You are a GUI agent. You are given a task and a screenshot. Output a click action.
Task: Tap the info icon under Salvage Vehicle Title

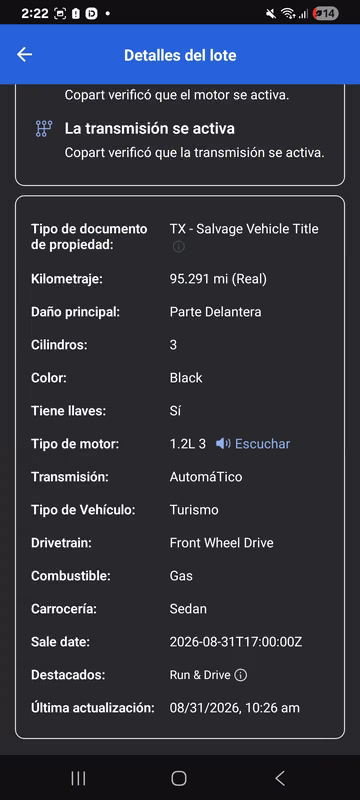coord(178,247)
